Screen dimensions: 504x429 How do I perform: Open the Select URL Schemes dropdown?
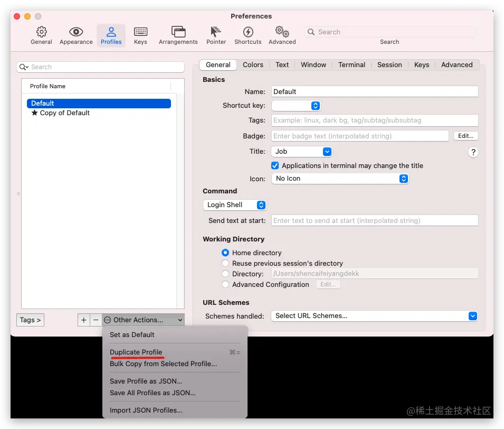(x=375, y=316)
